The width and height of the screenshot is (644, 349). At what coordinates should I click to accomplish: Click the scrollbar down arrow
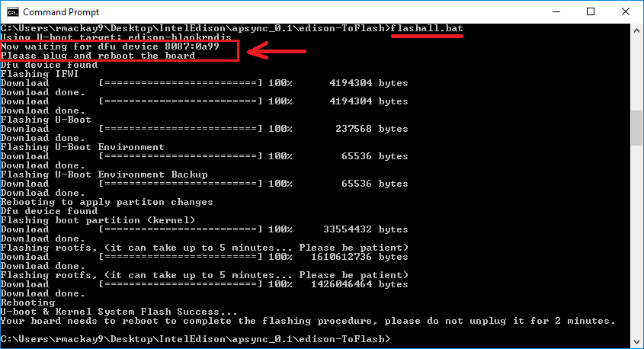637,342
